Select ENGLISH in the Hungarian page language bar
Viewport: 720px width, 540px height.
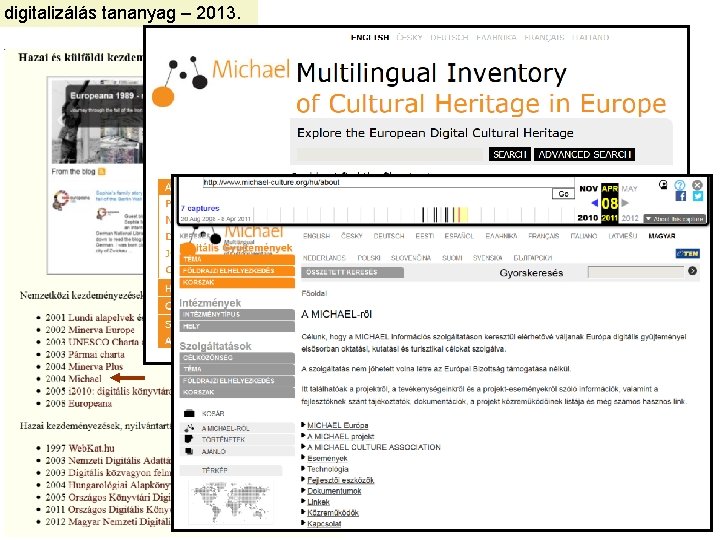(x=316, y=236)
